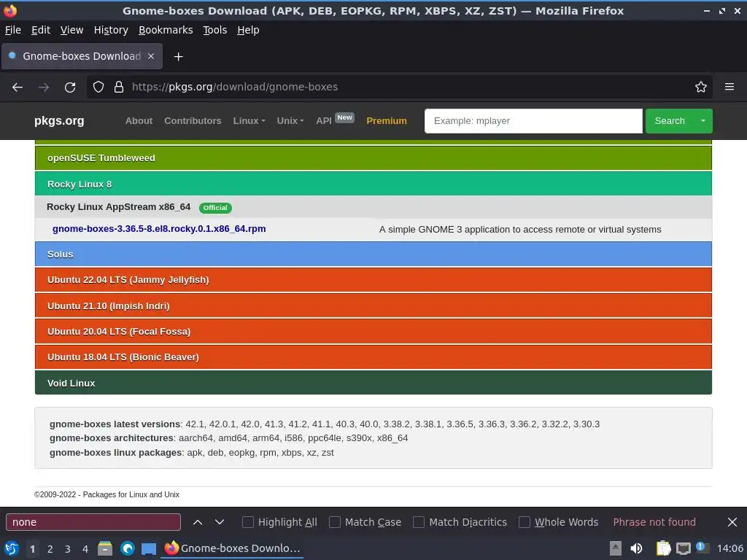The width and height of the screenshot is (747, 560).
Task: Open the Contributors link
Action: 193,121
